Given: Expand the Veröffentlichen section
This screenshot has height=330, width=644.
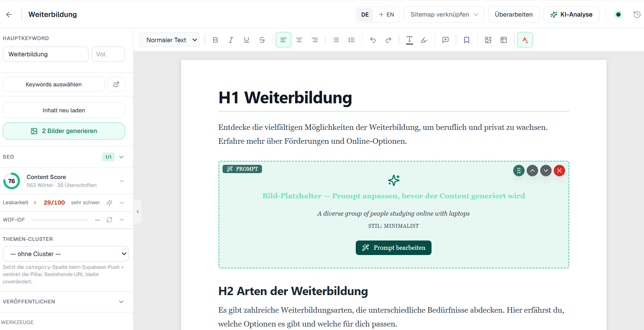Looking at the screenshot, I should tap(121, 302).
